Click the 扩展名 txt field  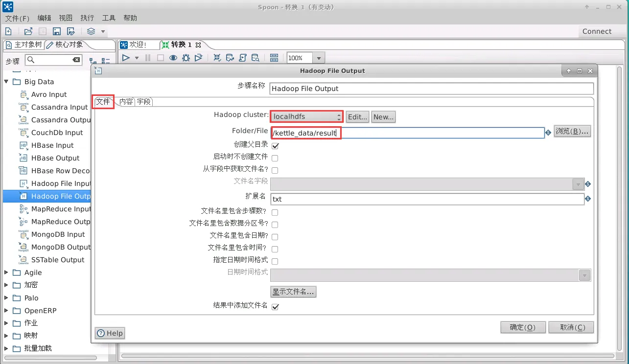pos(427,199)
